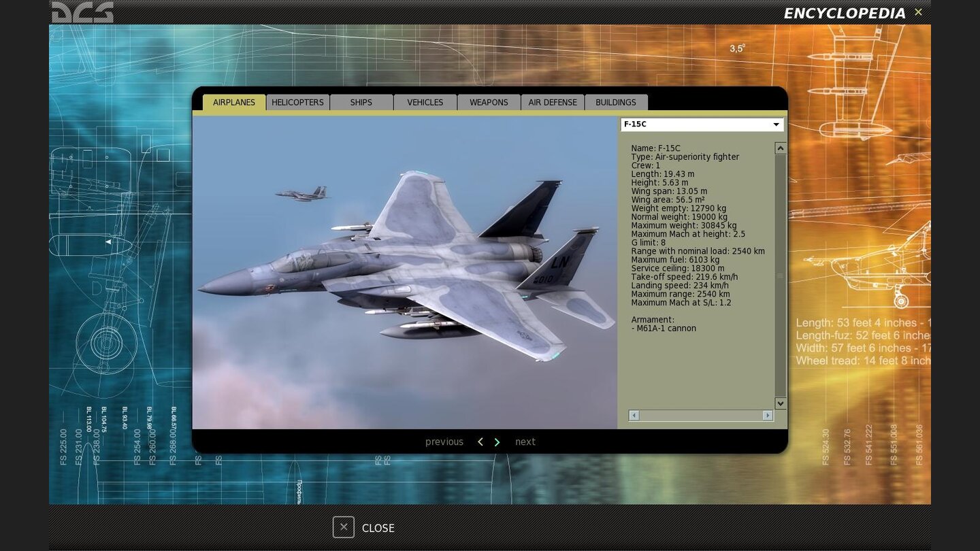Click the horizontal scroll left arrow

tap(634, 415)
